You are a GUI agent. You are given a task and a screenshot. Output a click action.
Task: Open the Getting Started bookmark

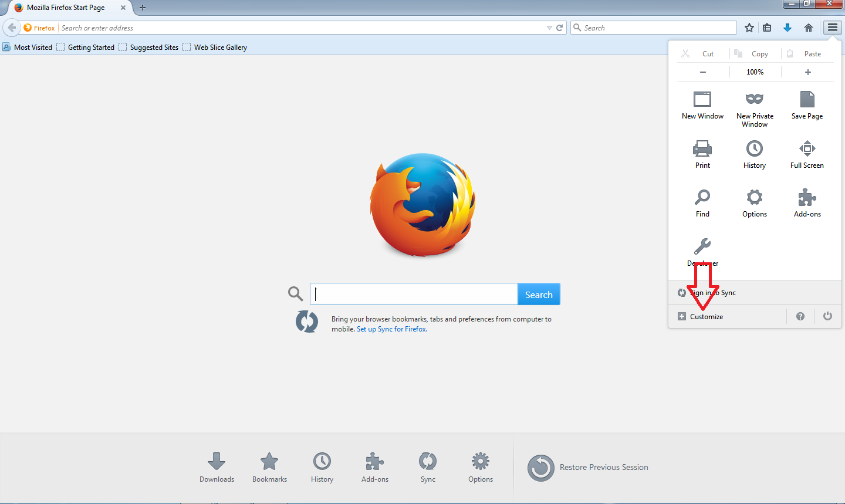86,47
